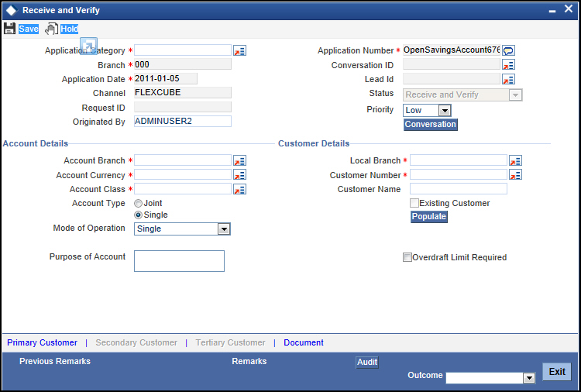Viewport: 581px width, 392px height.
Task: Tick the Existing Customer checkbox
Action: pos(414,203)
